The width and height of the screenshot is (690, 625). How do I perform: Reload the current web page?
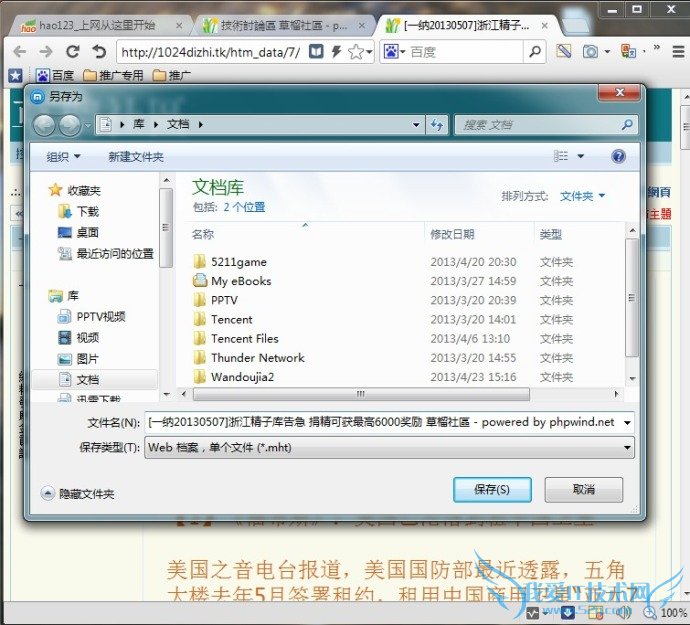point(73,52)
